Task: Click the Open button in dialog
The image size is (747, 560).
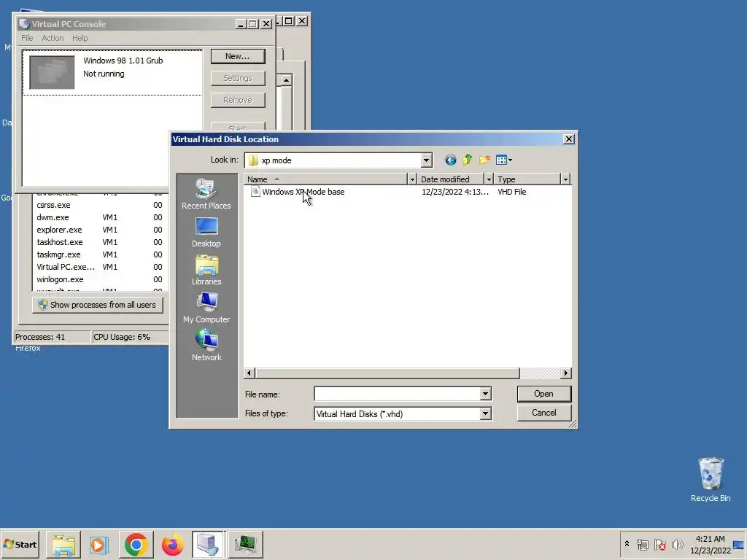Action: tap(543, 394)
